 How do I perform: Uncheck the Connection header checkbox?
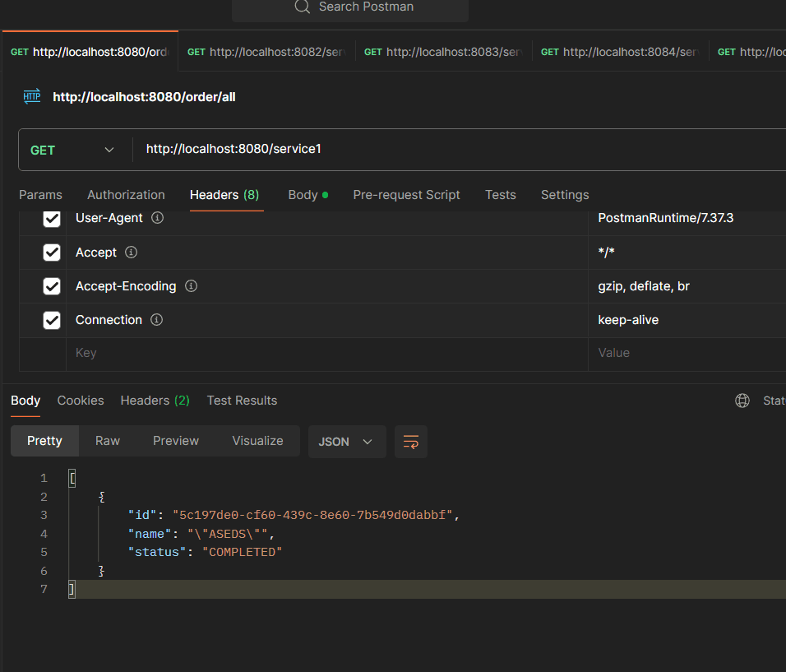52,320
